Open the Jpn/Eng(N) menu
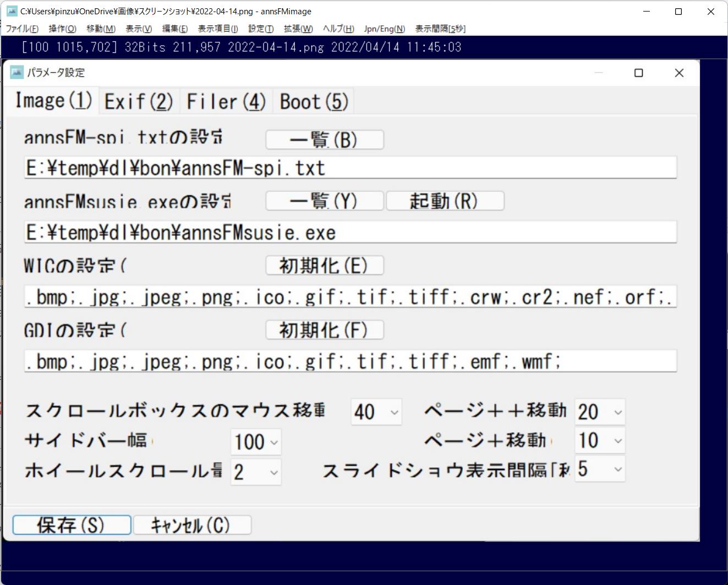The height and width of the screenshot is (585, 728). (x=385, y=29)
